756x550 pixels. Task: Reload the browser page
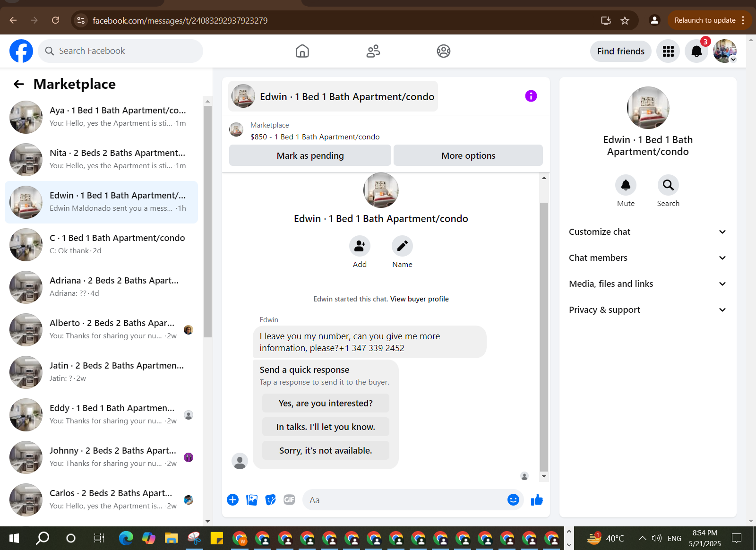coord(55,20)
